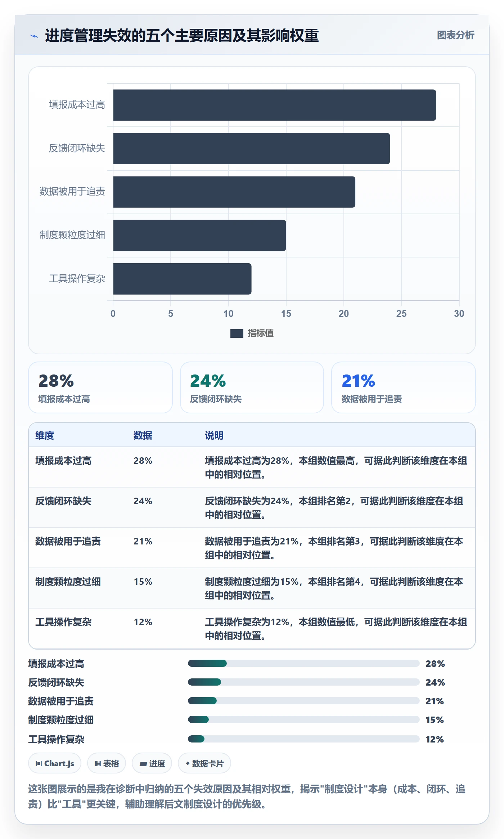The height and width of the screenshot is (839, 504).
Task: Click the 说明 table column header
Action: [214, 435]
